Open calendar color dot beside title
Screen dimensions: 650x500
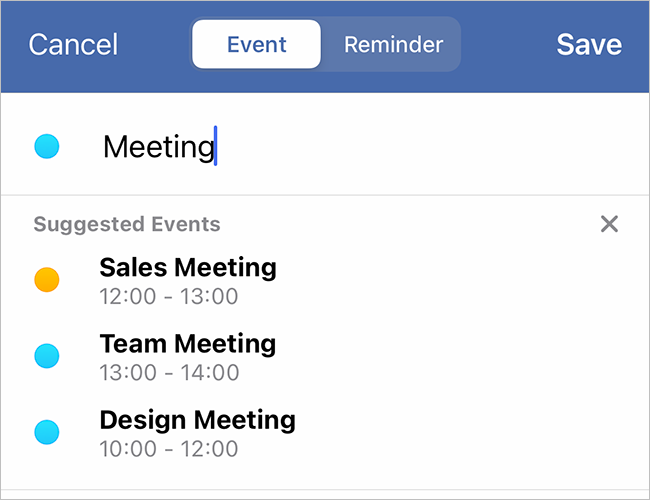tap(47, 148)
